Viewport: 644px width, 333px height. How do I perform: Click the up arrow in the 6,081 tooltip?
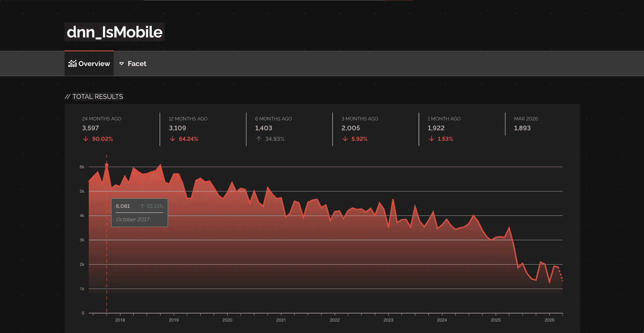(x=143, y=206)
